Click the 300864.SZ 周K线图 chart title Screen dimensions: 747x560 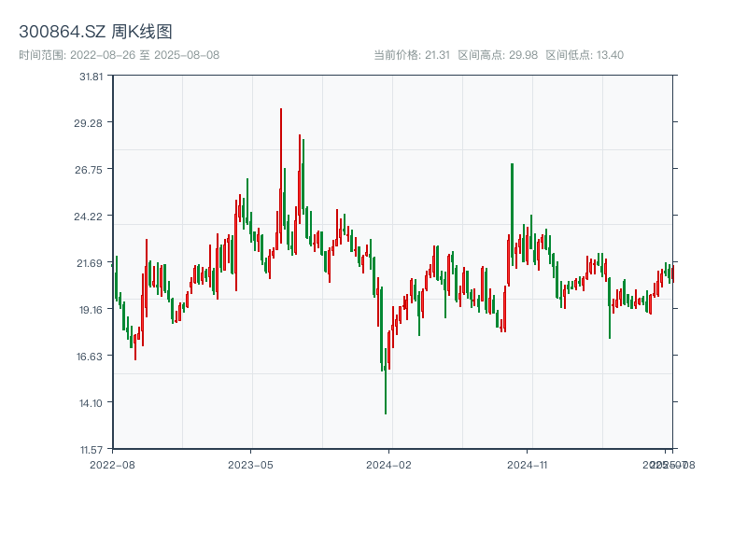tap(95, 33)
